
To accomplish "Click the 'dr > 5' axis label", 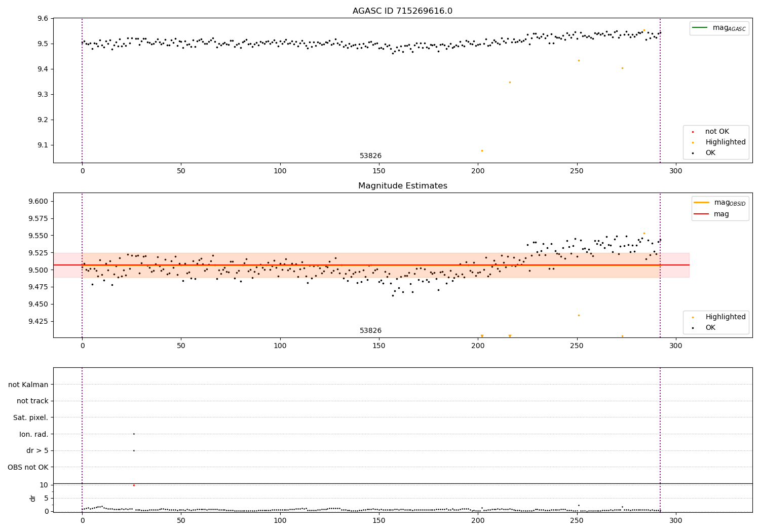I will tap(37, 450).
